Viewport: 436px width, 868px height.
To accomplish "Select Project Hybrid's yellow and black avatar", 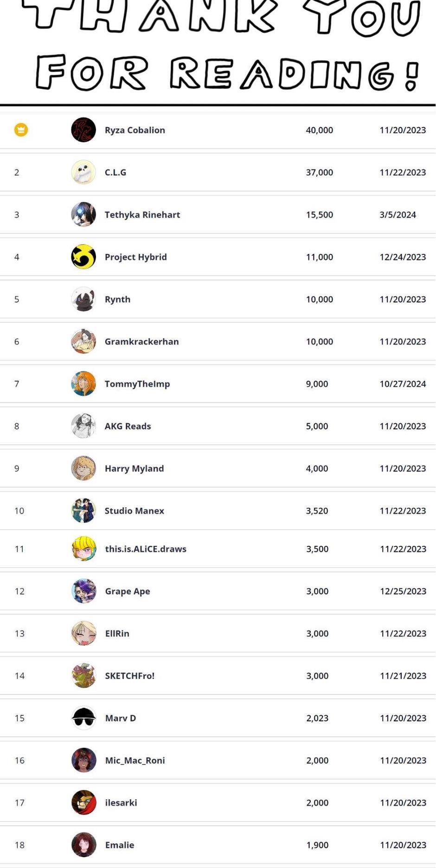I will pyautogui.click(x=83, y=257).
